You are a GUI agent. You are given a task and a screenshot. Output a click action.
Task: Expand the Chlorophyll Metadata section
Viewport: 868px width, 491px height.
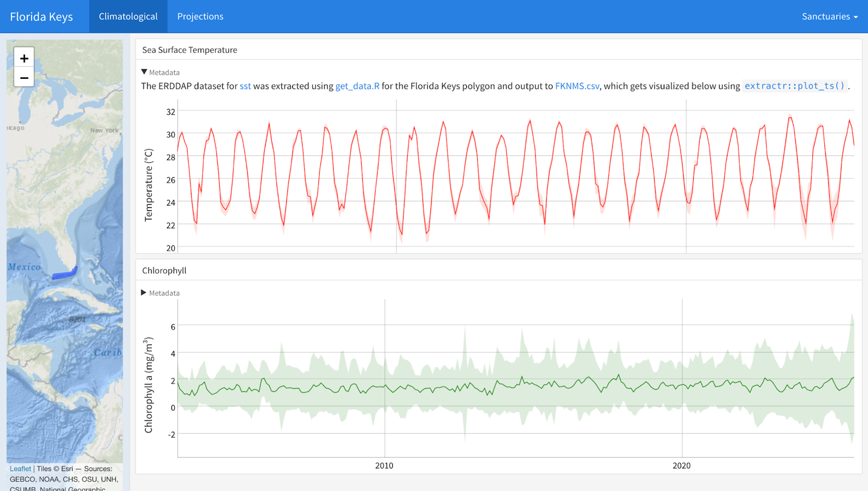(x=161, y=293)
